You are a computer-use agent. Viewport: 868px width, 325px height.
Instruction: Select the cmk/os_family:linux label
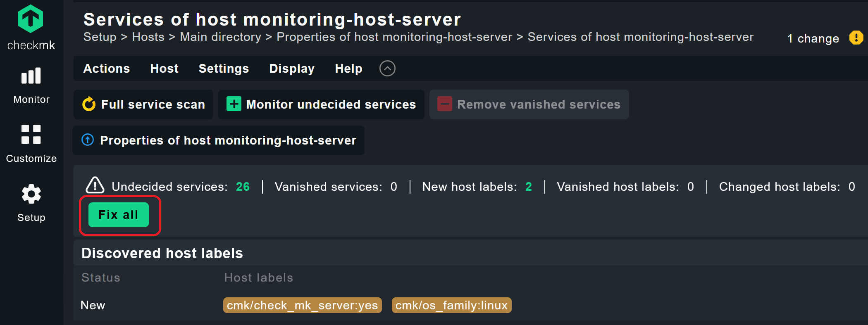click(x=451, y=305)
